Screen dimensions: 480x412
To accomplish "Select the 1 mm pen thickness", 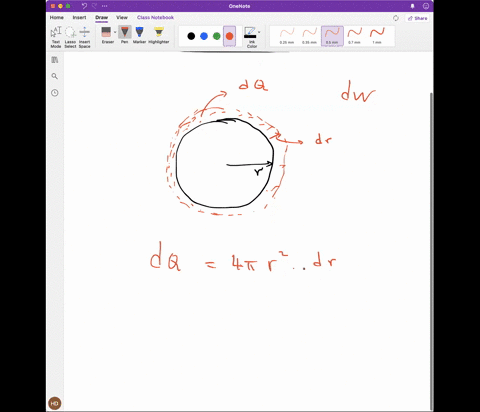I will [x=377, y=36].
